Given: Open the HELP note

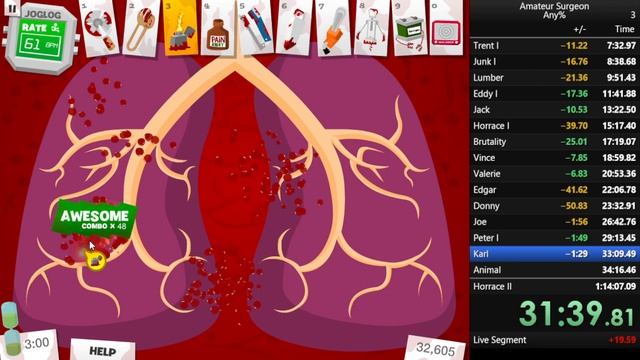Looking at the screenshot, I should pyautogui.click(x=102, y=350).
